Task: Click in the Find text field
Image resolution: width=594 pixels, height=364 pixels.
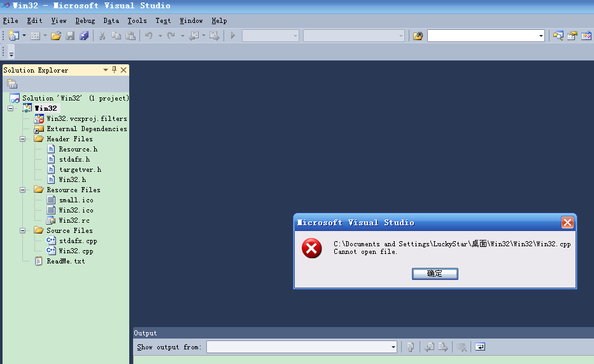Action: (482, 36)
